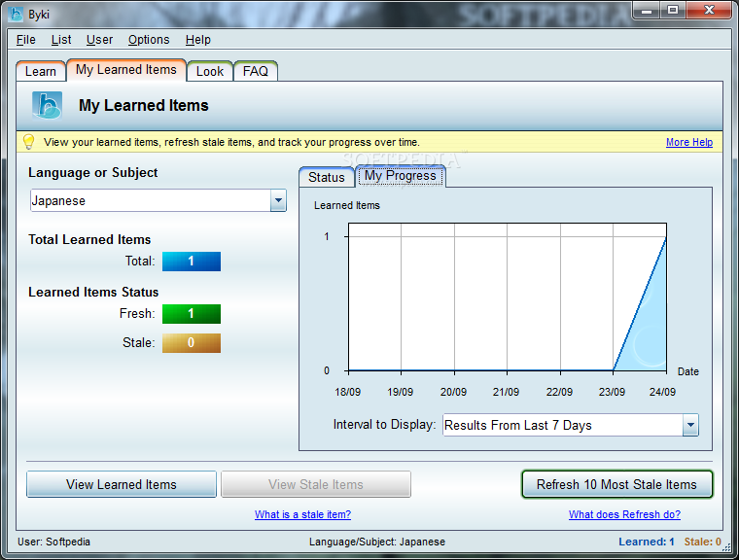The height and width of the screenshot is (560, 739).
Task: Click the blue Total count swatch
Action: pos(192,262)
